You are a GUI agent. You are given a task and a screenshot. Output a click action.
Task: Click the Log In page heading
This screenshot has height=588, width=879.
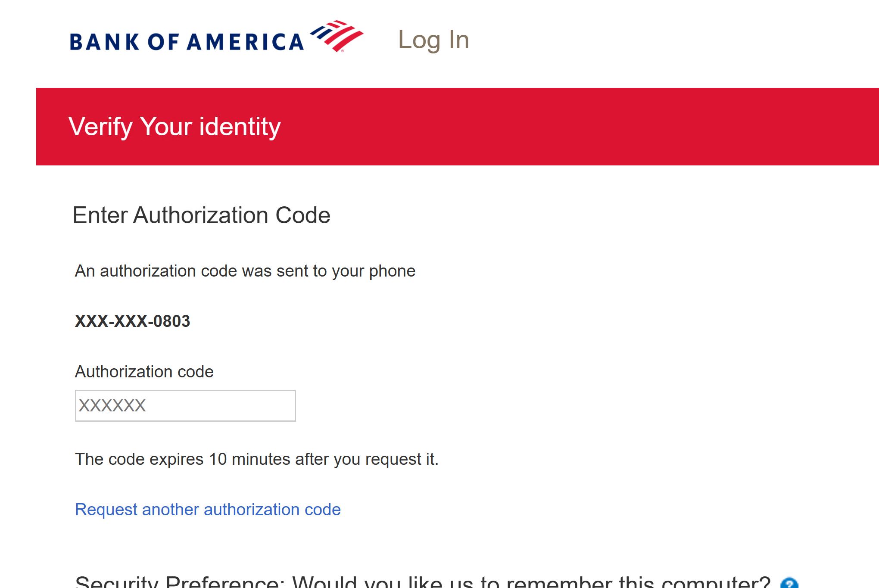[433, 40]
